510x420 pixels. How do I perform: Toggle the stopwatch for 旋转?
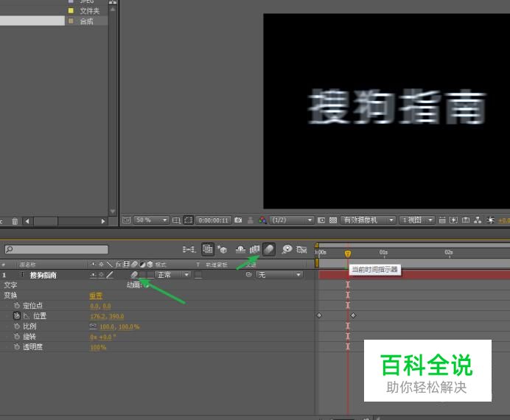pos(17,337)
